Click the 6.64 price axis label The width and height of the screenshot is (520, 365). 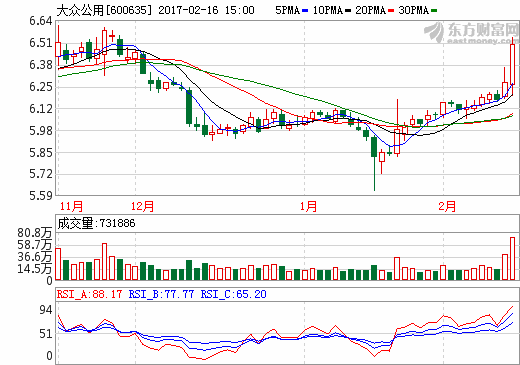point(41,21)
